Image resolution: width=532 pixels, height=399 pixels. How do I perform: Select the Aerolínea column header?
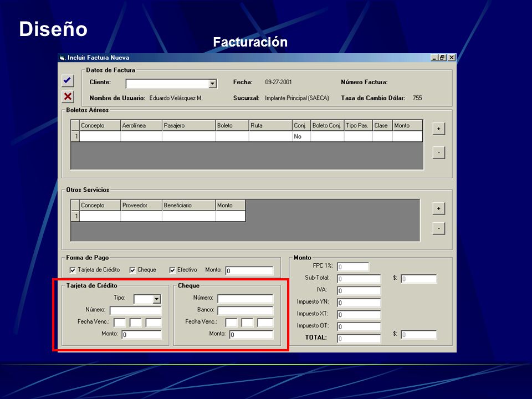(141, 126)
